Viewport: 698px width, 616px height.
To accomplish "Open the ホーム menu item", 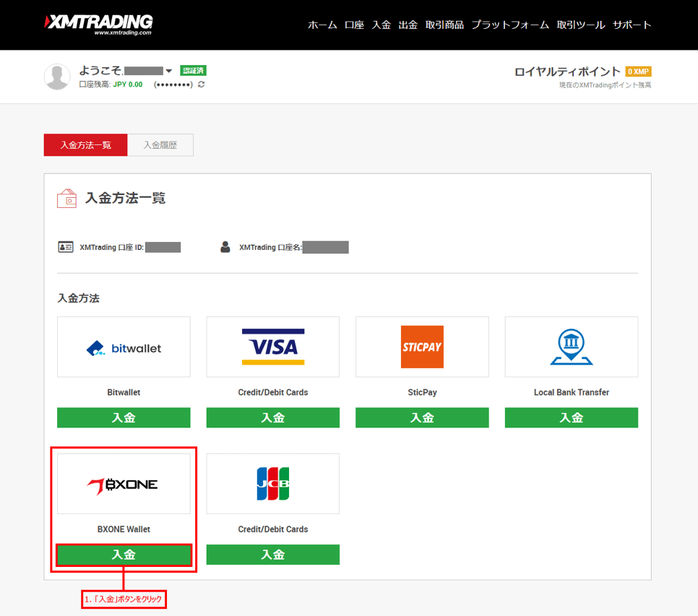I will [x=322, y=25].
